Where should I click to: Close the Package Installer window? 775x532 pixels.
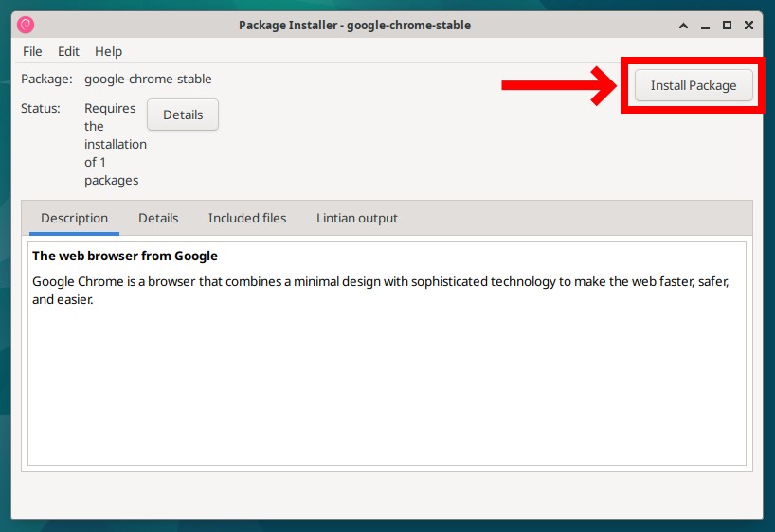[x=748, y=26]
